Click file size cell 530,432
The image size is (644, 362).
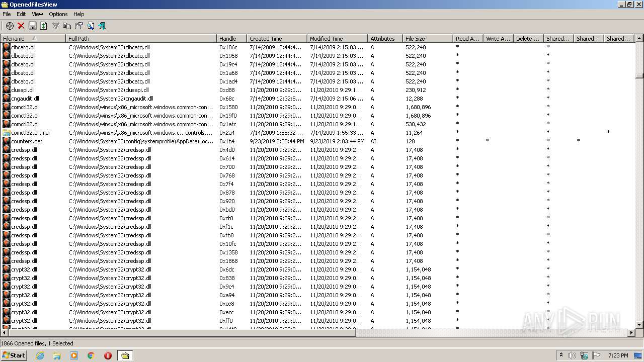click(416, 124)
